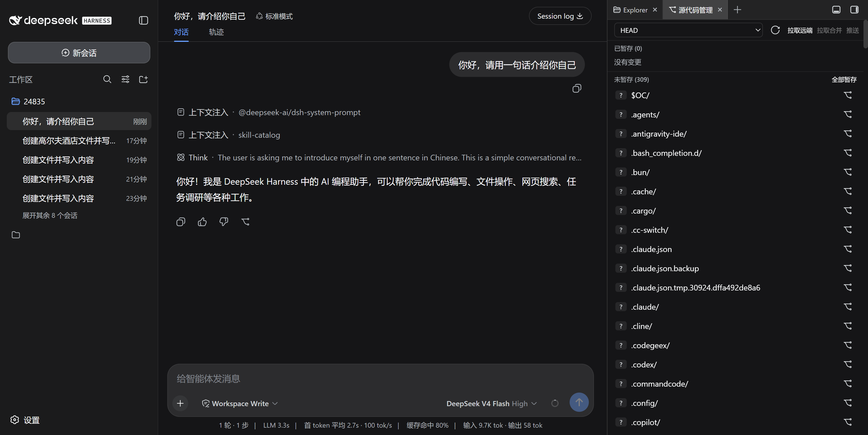Toggle right side panel layout icon
The height and width of the screenshot is (435, 868).
(854, 10)
